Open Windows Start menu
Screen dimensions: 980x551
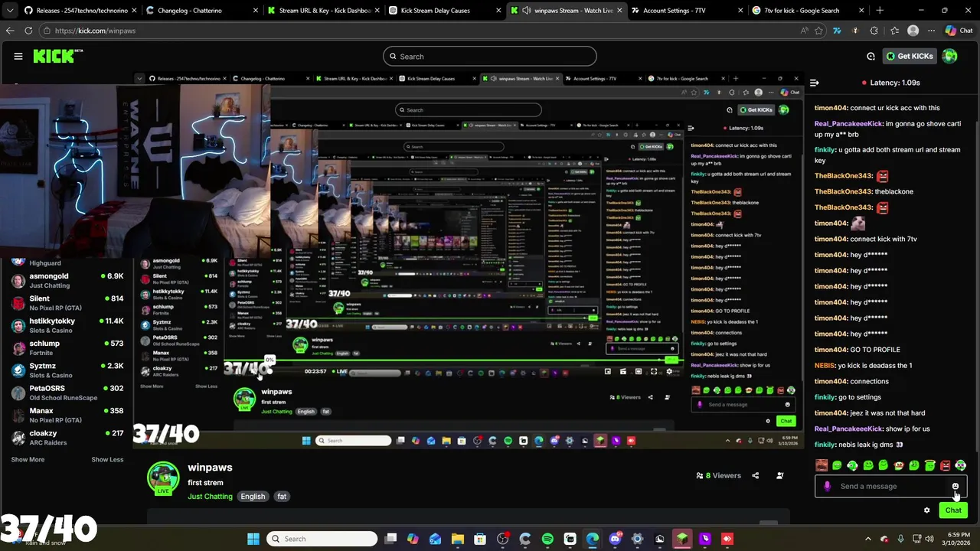253,539
